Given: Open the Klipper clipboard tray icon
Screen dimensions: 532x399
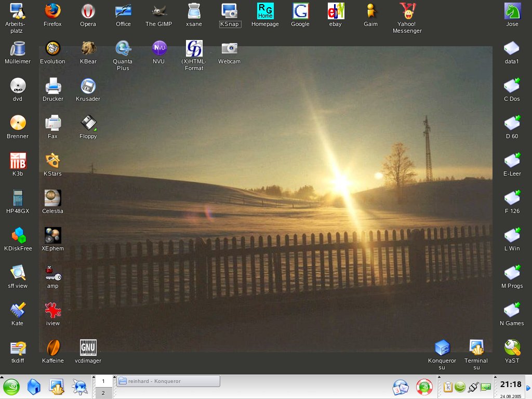Looking at the screenshot, I should click(x=447, y=387).
